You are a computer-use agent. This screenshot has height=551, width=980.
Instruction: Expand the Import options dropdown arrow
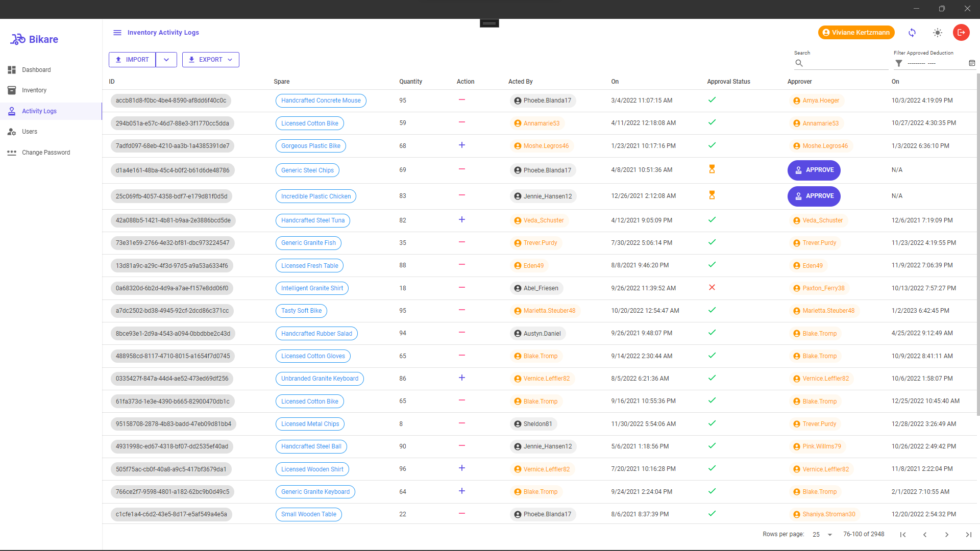[166, 60]
